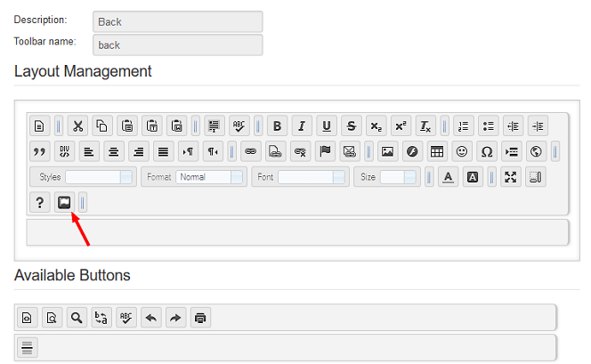Image resolution: width=591 pixels, height=364 pixels.
Task: Click the Redo arrow button
Action: [175, 318]
